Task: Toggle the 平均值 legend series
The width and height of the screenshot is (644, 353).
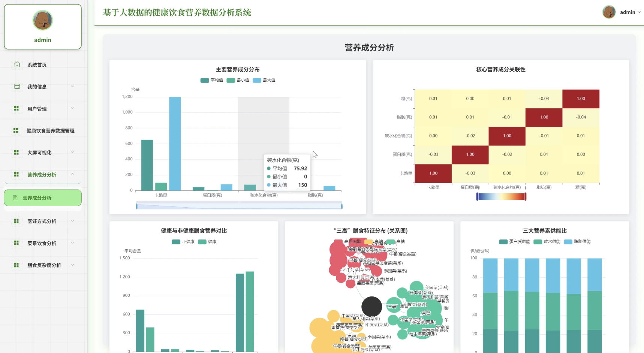Action: [212, 80]
